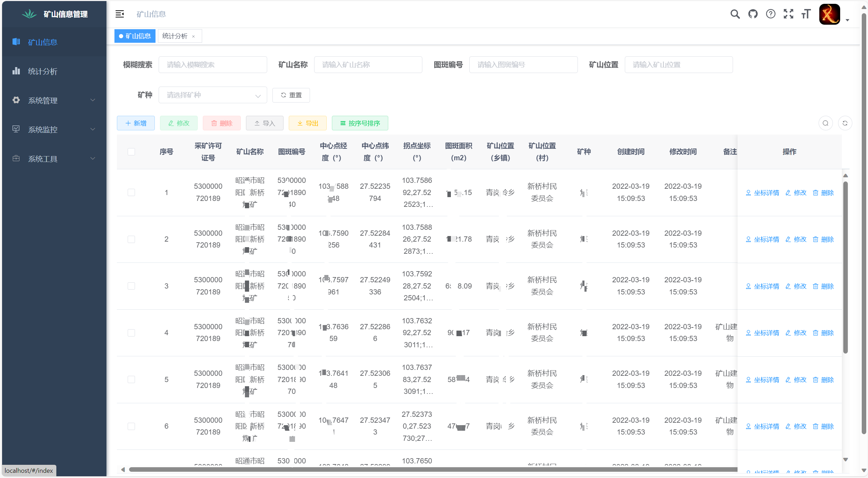Tick the checkbox for row 1
This screenshot has height=478, width=868.
coord(131,192)
